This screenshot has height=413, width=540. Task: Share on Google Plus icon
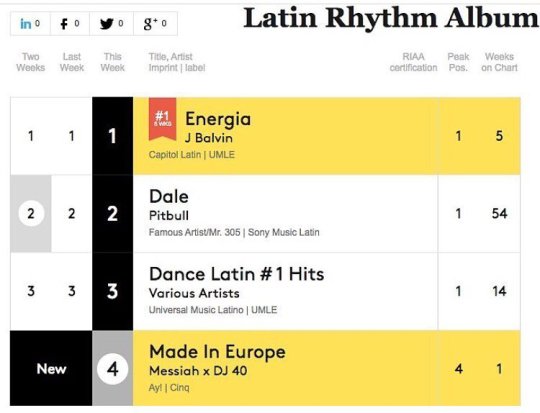150,24
